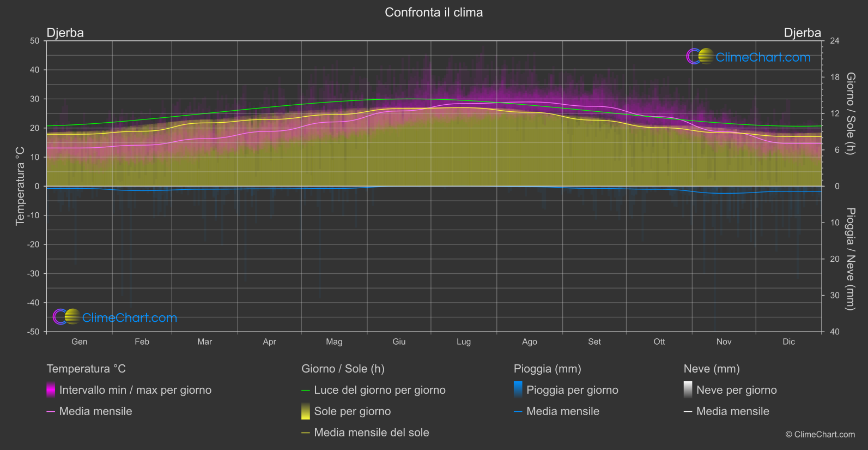Viewport: 868px width, 450px height.
Task: Open the ClimeChart.com link at top right
Action: [763, 57]
